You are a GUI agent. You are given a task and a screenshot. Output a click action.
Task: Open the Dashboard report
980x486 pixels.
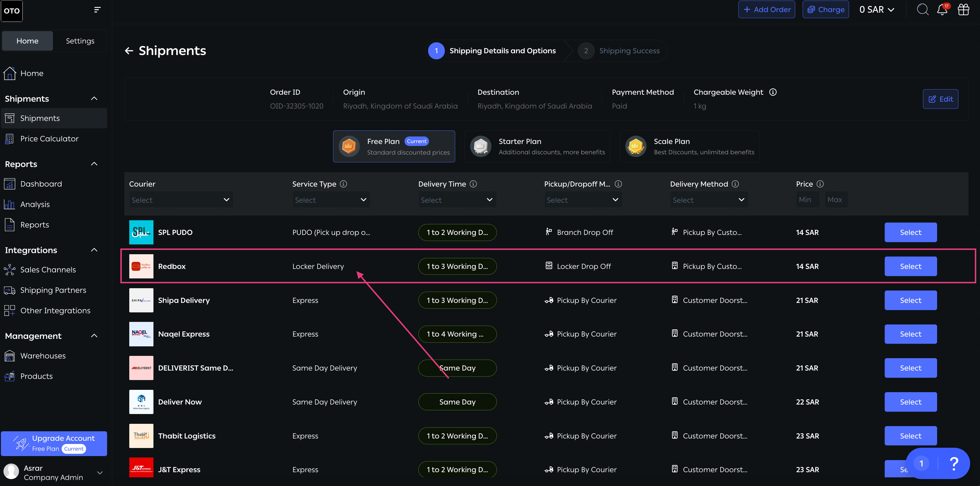54,184
